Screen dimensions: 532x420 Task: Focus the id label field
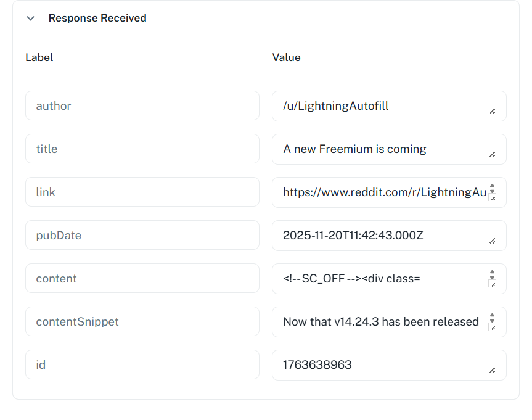point(142,365)
